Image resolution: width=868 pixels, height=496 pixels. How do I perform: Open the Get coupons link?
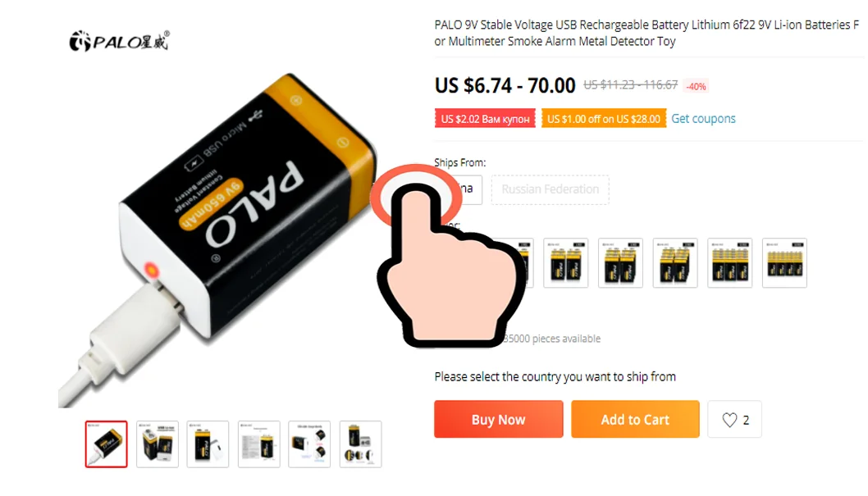coord(703,119)
